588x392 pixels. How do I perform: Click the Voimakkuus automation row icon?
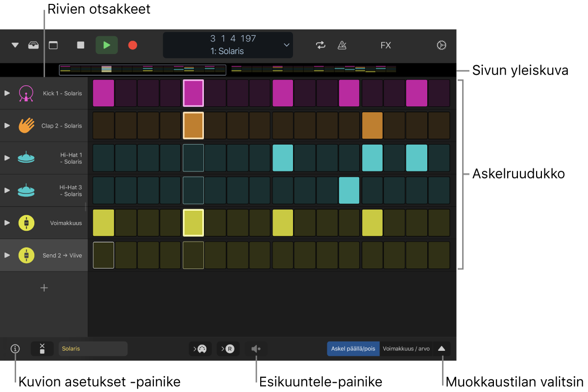click(26, 223)
